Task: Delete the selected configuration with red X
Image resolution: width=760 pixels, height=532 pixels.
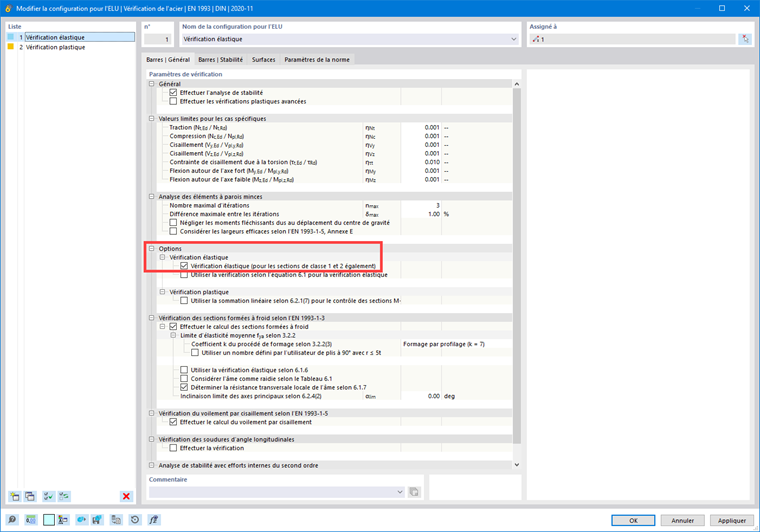Action: [126, 496]
